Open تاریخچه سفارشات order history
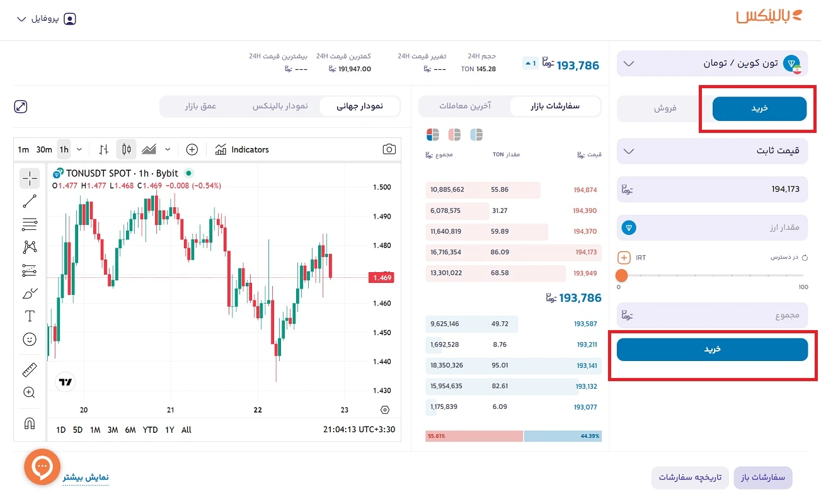Image resolution: width=821 pixels, height=504 pixels. (x=690, y=478)
